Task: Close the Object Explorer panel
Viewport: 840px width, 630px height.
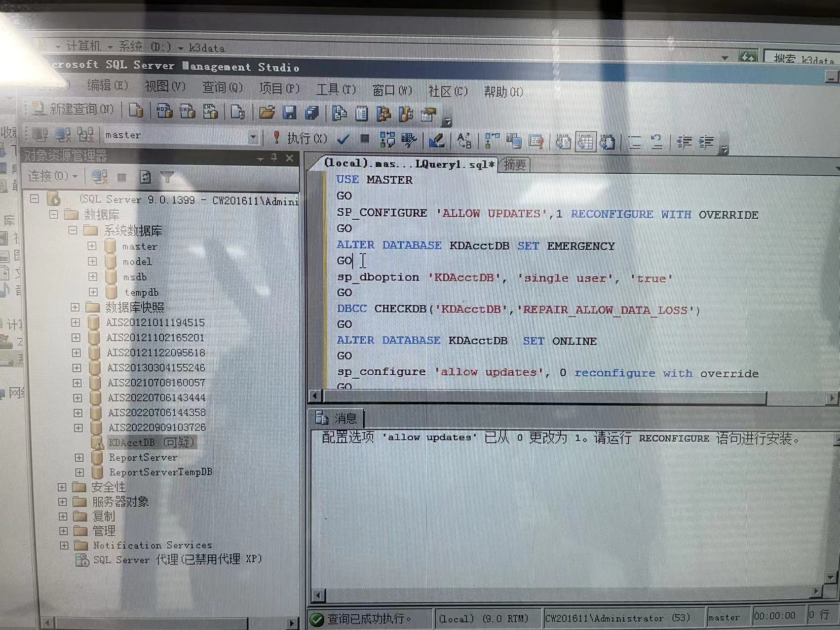Action: 290,158
